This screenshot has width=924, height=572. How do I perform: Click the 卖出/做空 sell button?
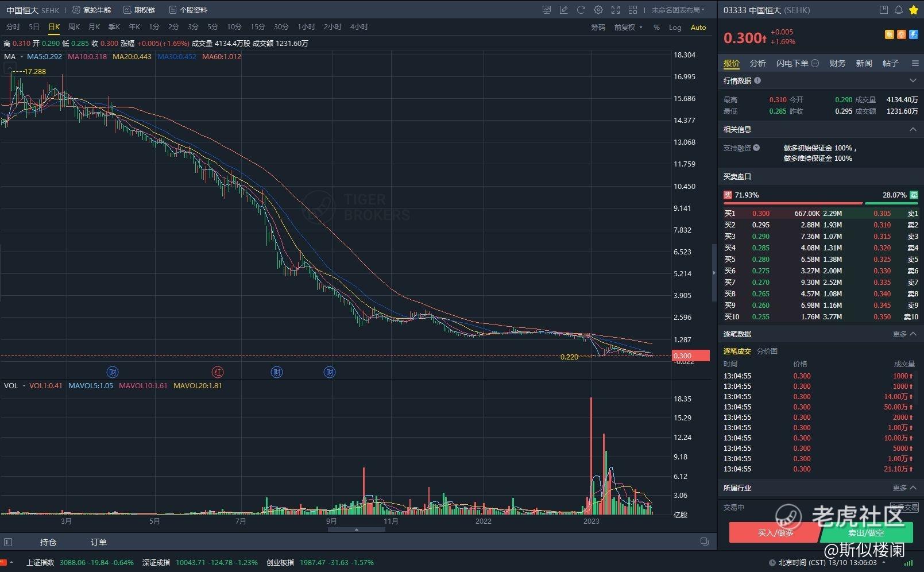(866, 532)
